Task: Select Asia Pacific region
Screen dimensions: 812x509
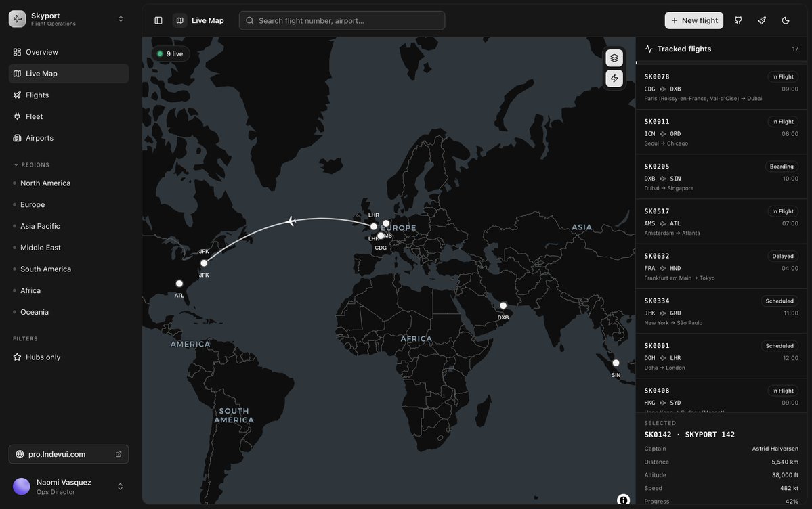Action: click(x=68, y=226)
